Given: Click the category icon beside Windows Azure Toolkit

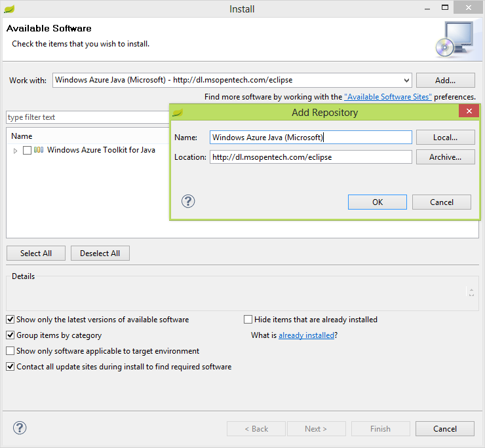Looking at the screenshot, I should click(39, 150).
